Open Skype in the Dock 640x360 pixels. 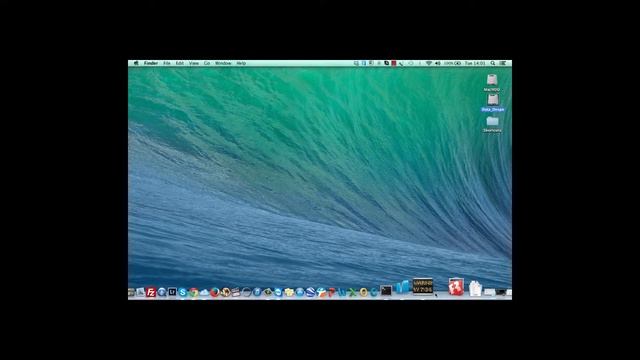coord(182,292)
